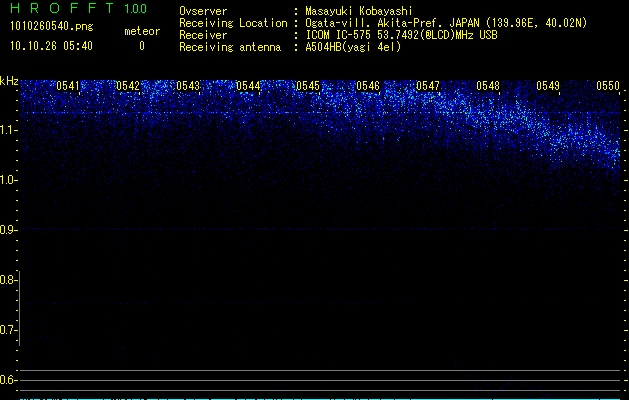Click the Ovserver label
The height and width of the screenshot is (400, 629).
[203, 11]
